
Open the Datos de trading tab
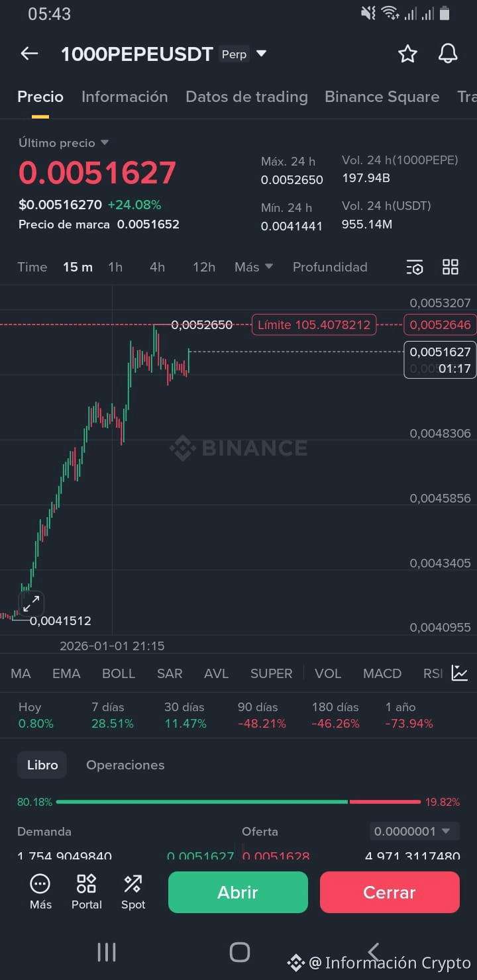click(246, 97)
